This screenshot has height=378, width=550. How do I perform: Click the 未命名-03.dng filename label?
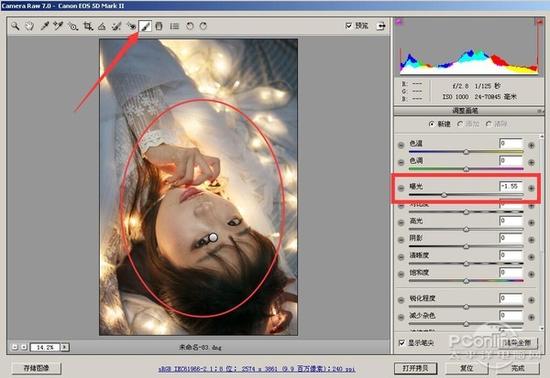(200, 347)
